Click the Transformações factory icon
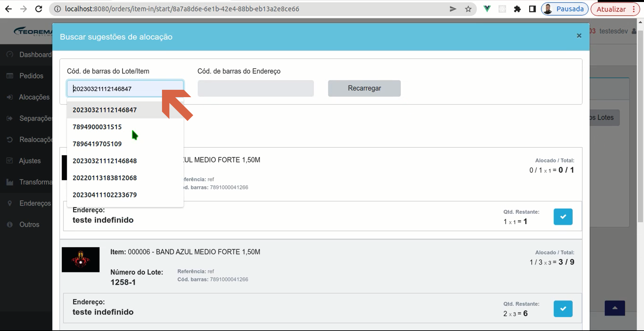Viewport: 644px width, 331px height. click(10, 182)
